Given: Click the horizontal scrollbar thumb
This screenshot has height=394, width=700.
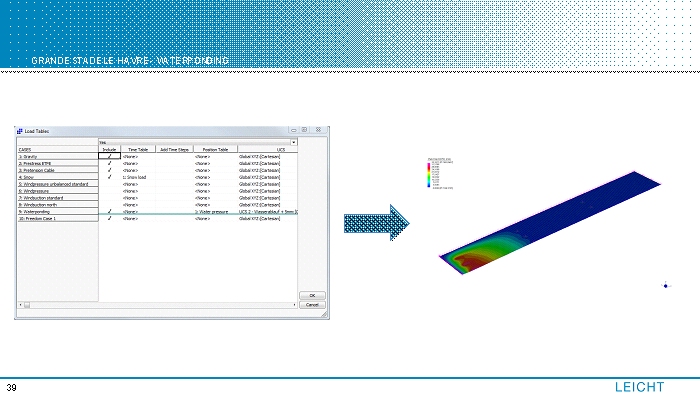Looking at the screenshot, I should click(x=27, y=305).
